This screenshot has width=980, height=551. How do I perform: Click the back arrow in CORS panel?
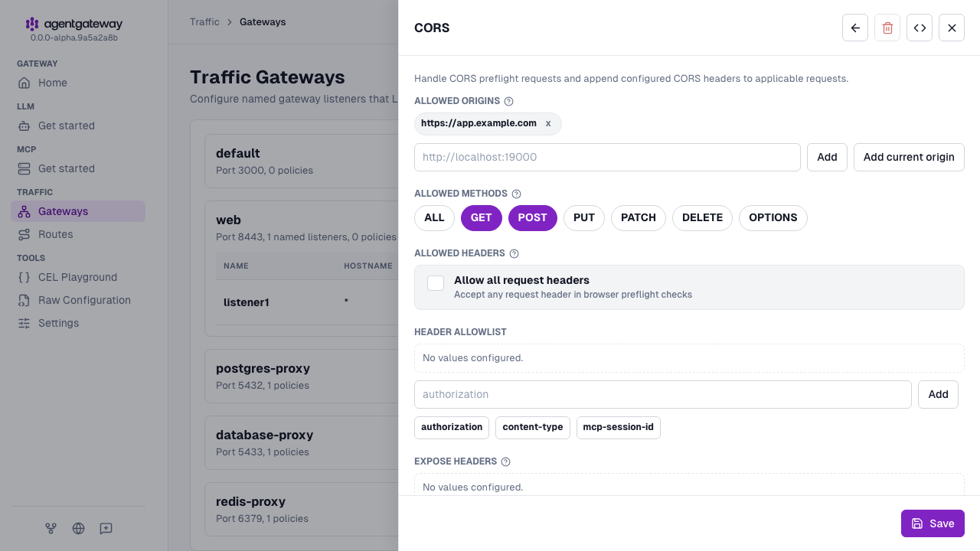click(855, 28)
